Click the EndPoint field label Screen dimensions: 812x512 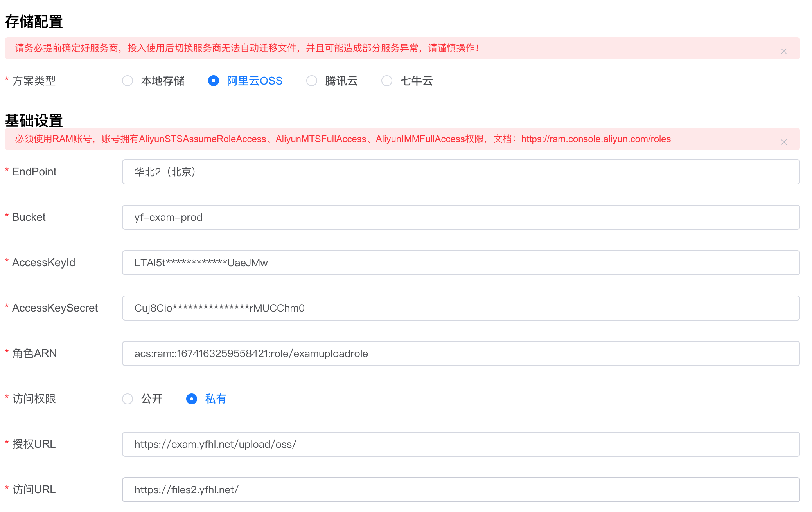click(34, 171)
